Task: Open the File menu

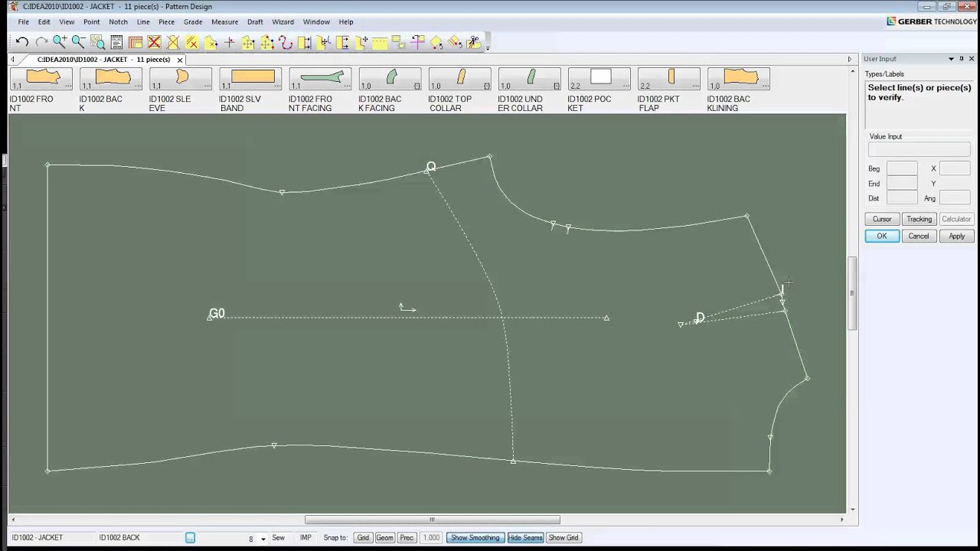Action: coord(24,22)
